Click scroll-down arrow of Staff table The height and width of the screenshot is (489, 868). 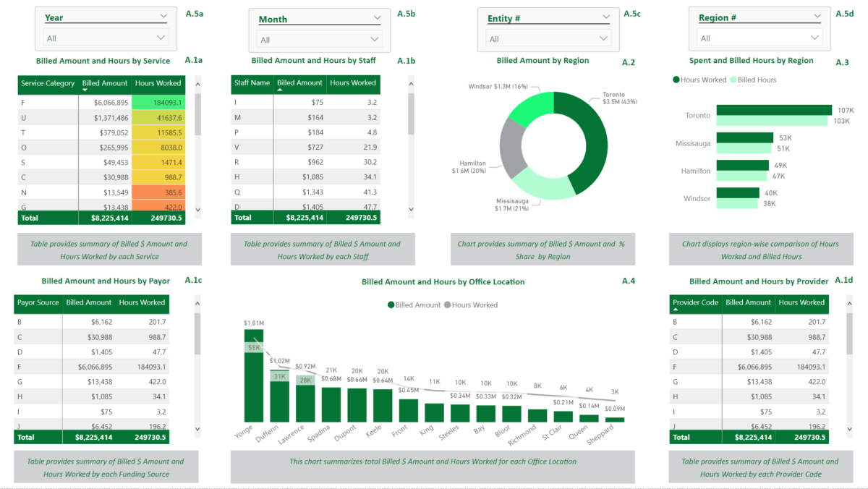tap(412, 209)
